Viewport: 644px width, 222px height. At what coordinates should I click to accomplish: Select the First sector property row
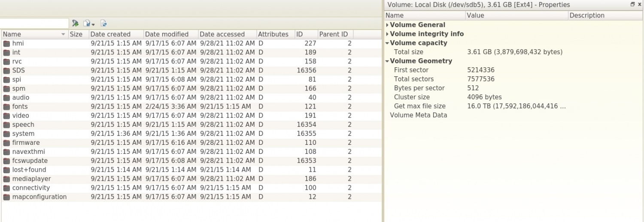point(514,70)
